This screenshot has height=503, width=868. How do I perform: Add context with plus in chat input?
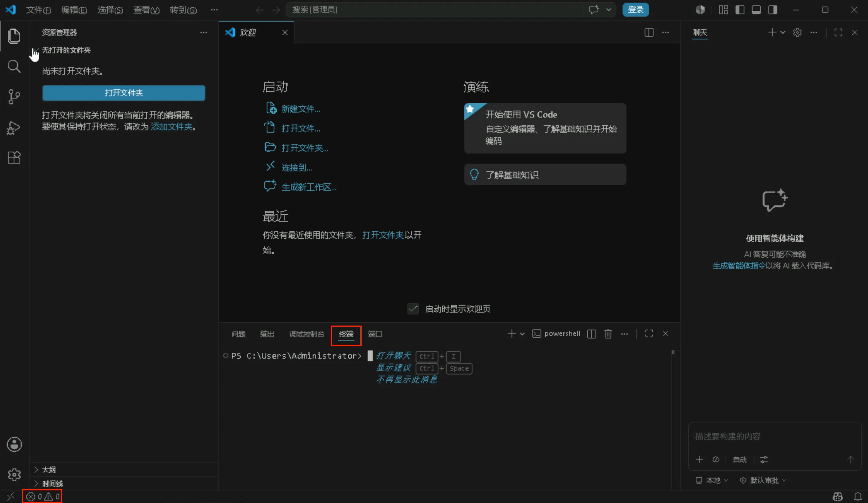point(699,459)
